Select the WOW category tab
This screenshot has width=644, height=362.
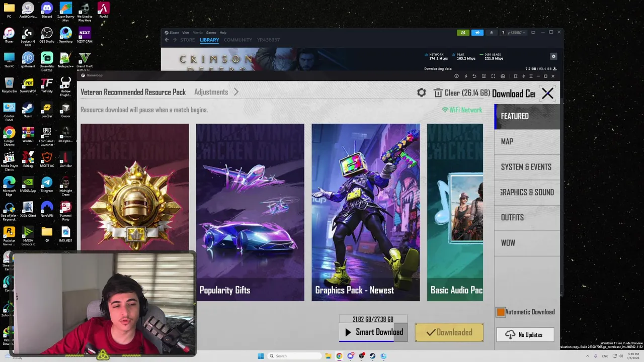527,243
